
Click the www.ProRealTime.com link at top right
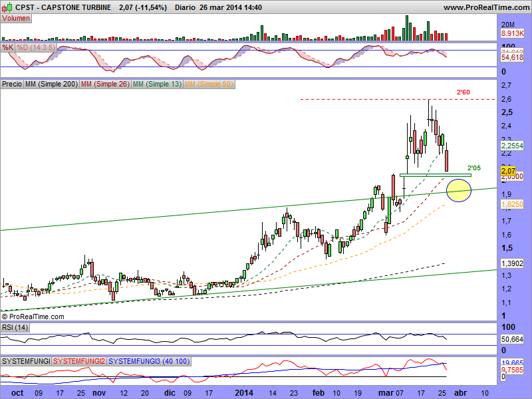tap(485, 7)
